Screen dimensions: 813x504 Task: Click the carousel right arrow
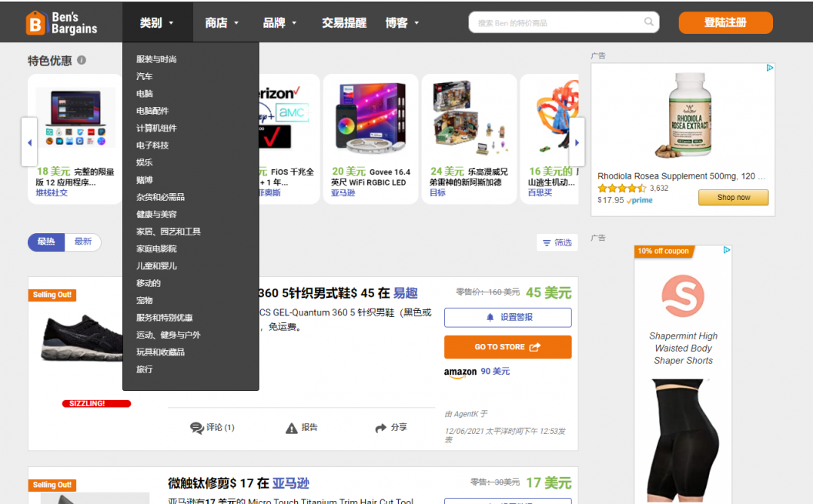(577, 142)
